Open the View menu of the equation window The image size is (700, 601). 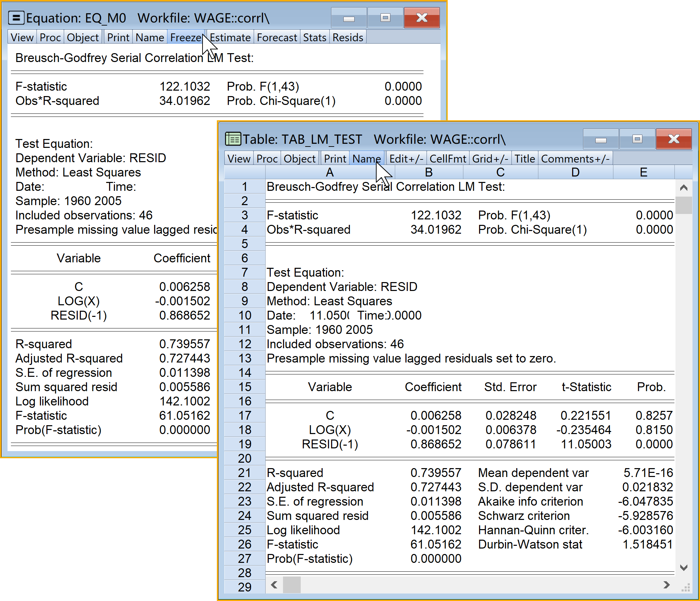tap(22, 37)
